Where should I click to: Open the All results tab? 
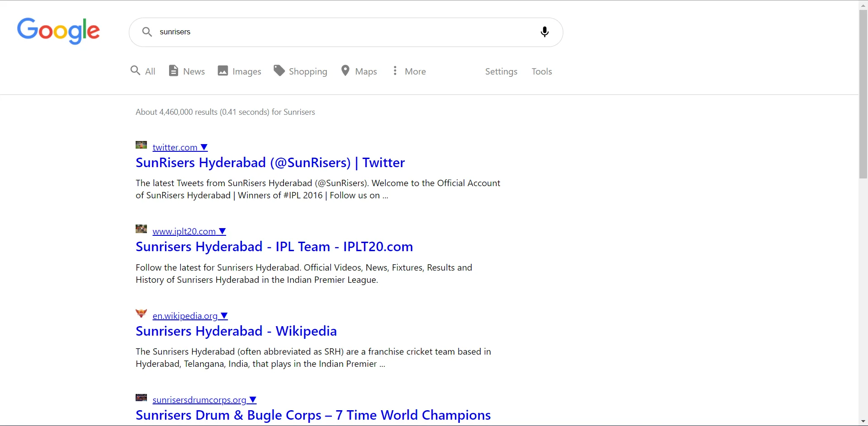pos(143,71)
